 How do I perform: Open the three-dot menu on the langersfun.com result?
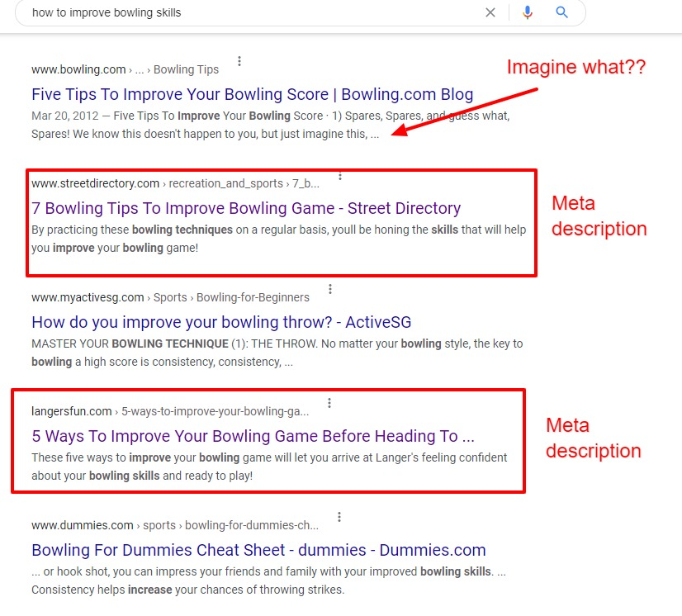coord(329,402)
